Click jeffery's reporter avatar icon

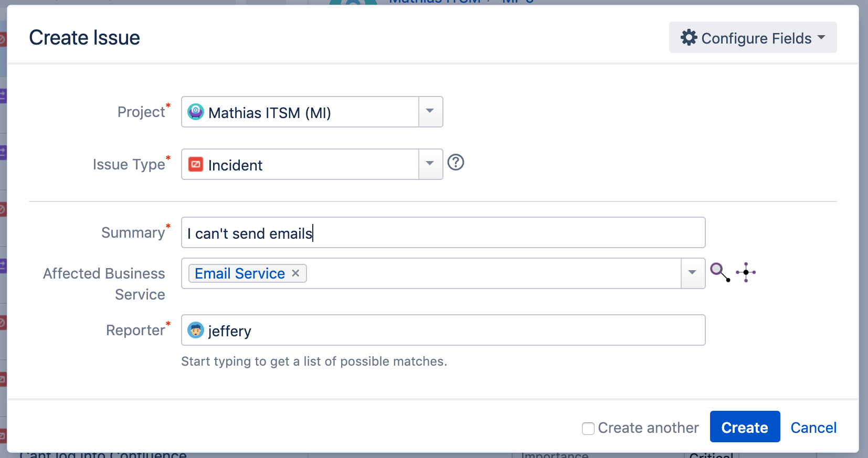click(196, 330)
